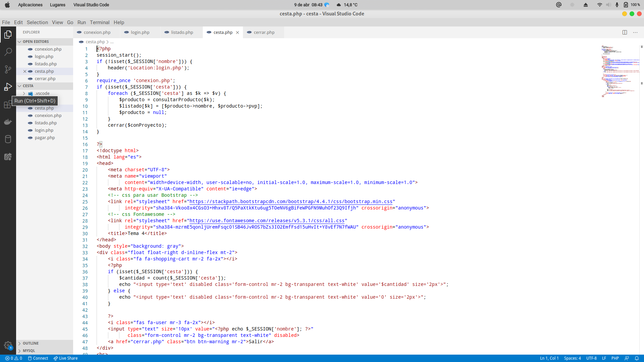
Task: Collapse the Open Editors section
Action: click(x=45, y=42)
